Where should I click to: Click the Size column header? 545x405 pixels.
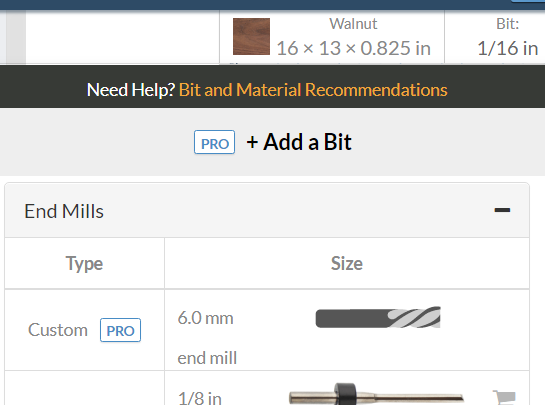(347, 264)
